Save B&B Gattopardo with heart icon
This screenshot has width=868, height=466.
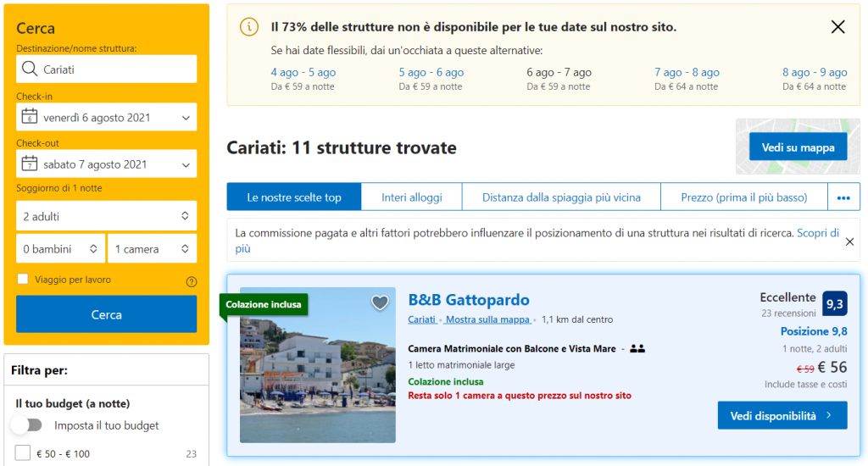tap(380, 302)
